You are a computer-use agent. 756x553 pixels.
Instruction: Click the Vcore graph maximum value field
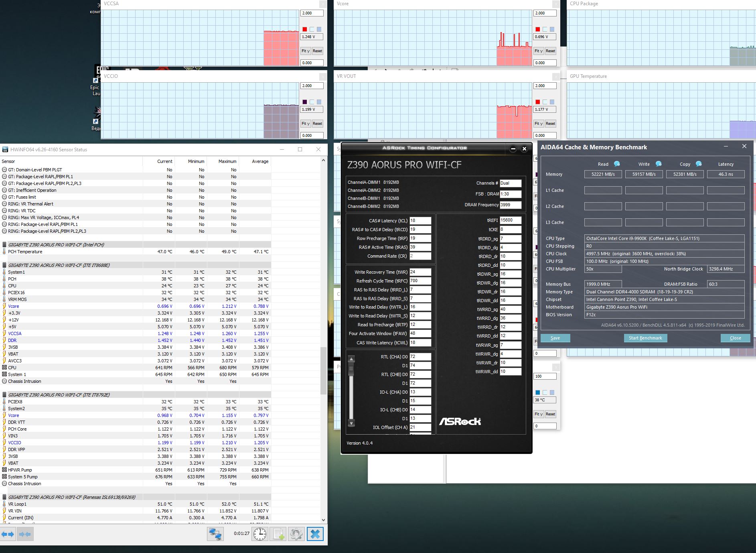(545, 13)
